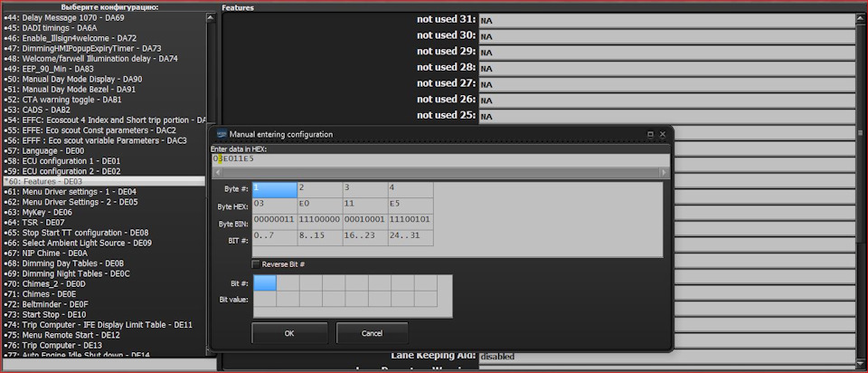Click Byte HEX value 03
The width and height of the screenshot is (868, 373).
coord(275,206)
